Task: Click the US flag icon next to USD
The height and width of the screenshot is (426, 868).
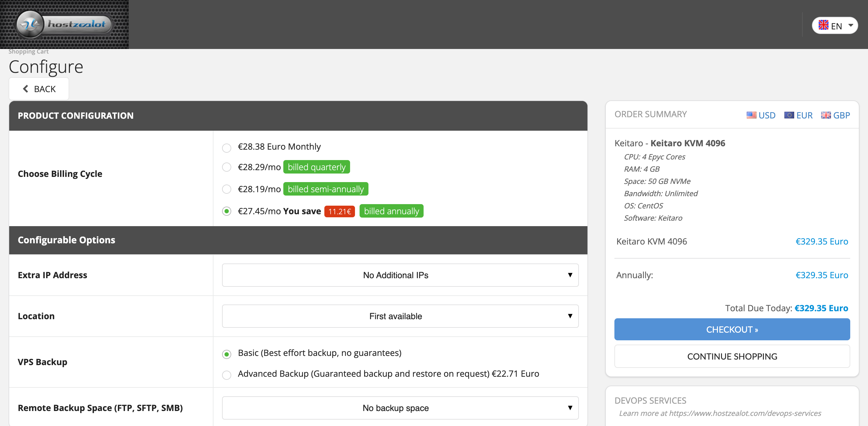Action: [751, 115]
